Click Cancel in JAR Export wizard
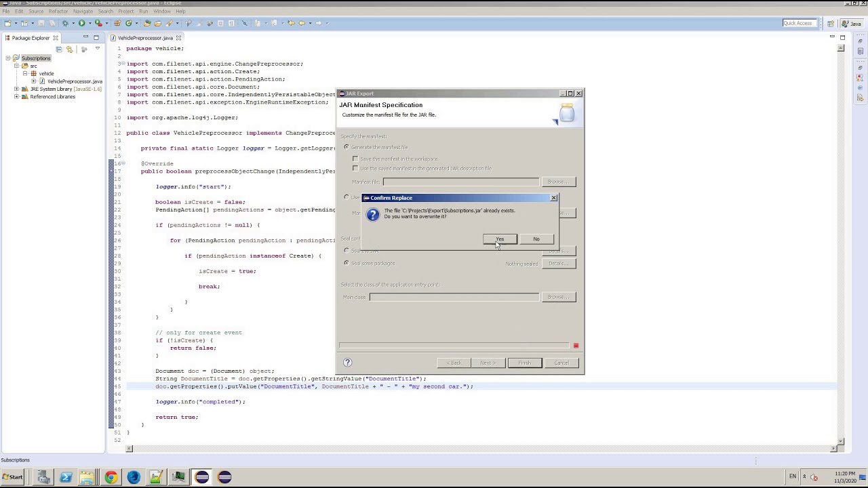 pos(561,363)
